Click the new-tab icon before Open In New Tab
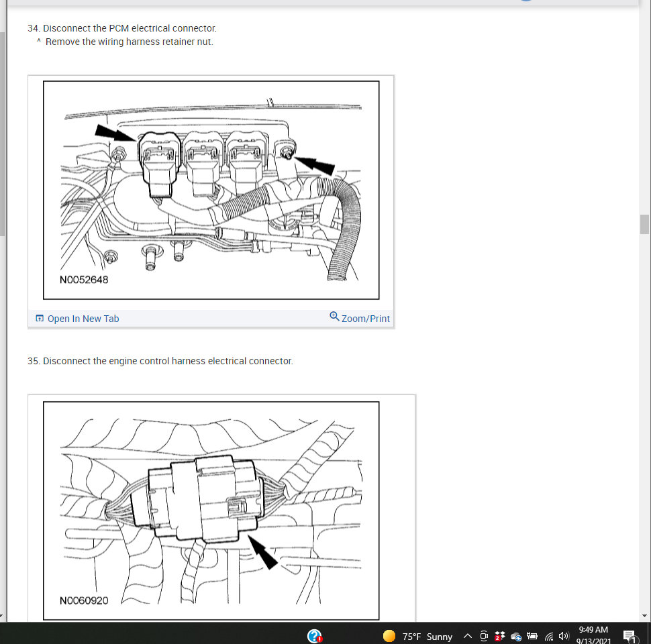This screenshot has height=644, width=651. pyautogui.click(x=40, y=318)
